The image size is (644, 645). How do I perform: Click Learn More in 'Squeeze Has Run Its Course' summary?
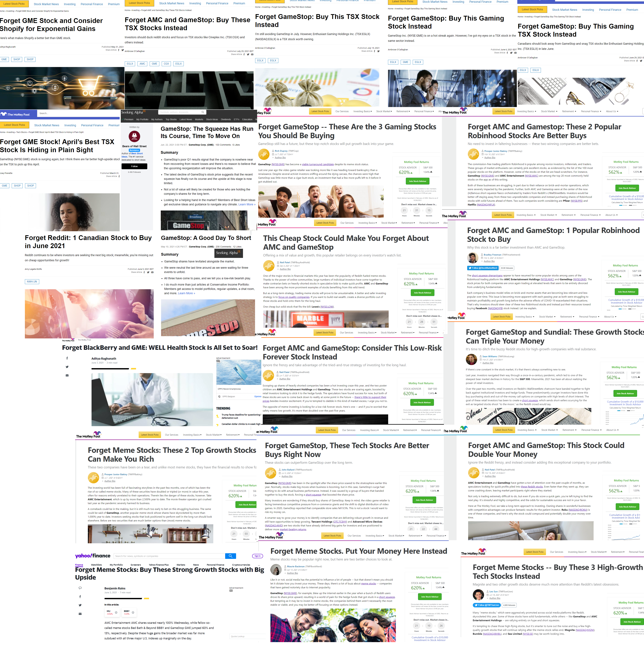tap(247, 204)
